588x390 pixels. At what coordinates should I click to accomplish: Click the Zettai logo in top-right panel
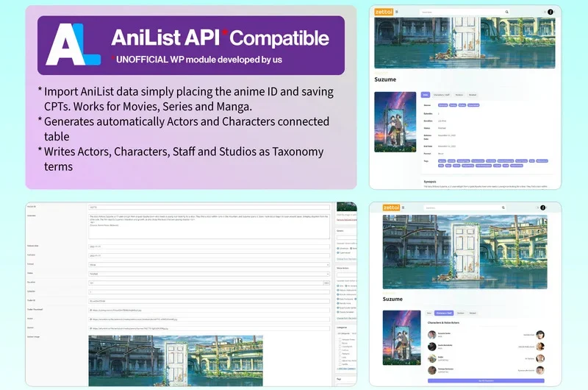point(384,12)
